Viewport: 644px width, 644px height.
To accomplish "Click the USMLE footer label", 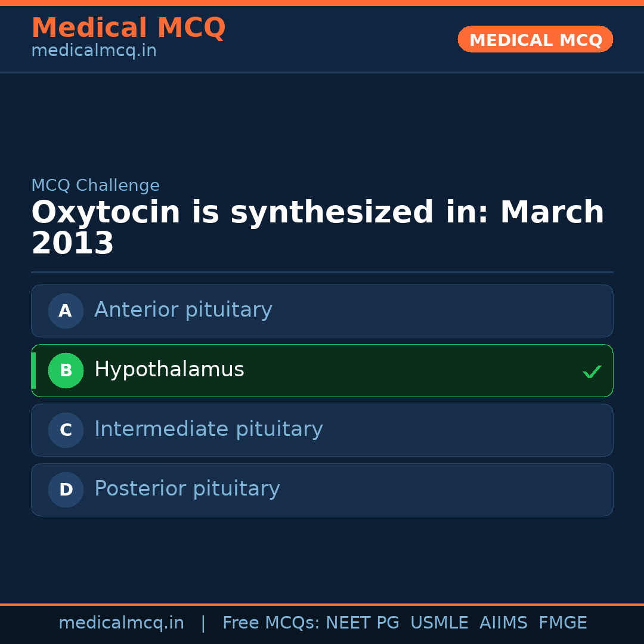I will click(x=439, y=623).
